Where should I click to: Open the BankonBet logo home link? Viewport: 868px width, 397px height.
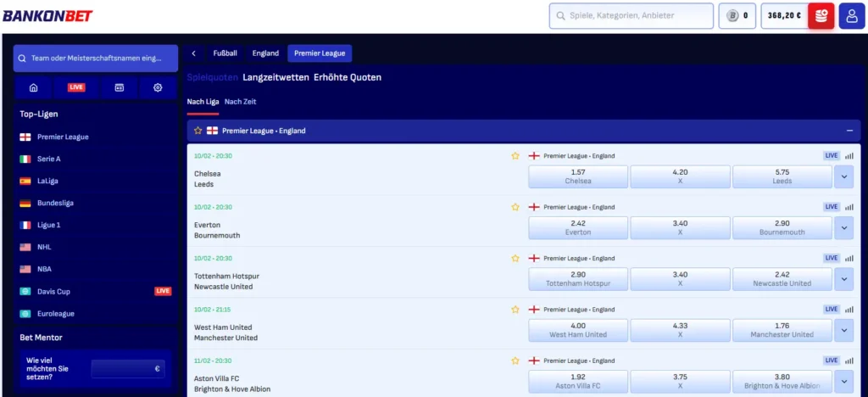coord(47,16)
